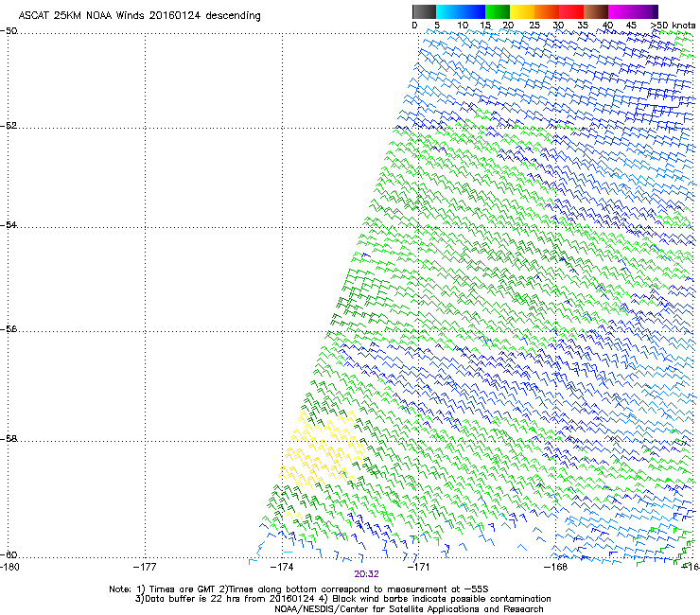Click the '>50 knots' legend label
The height and width of the screenshot is (615, 700).
674,26
